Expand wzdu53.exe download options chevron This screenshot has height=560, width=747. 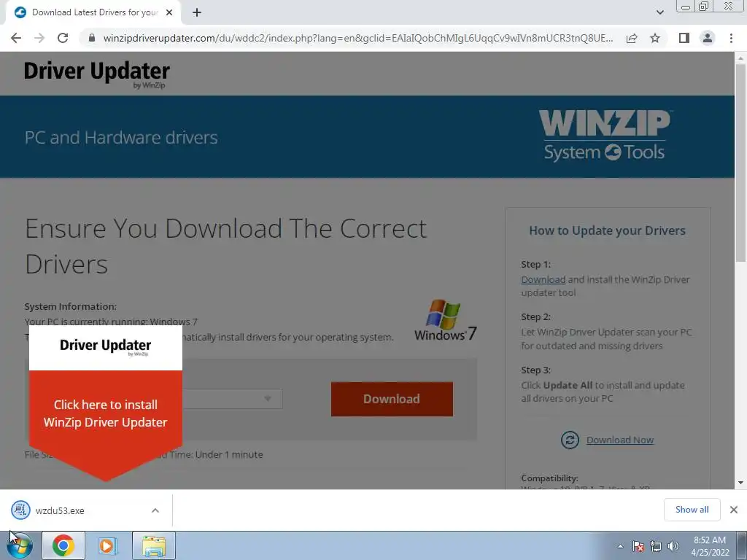tap(155, 510)
